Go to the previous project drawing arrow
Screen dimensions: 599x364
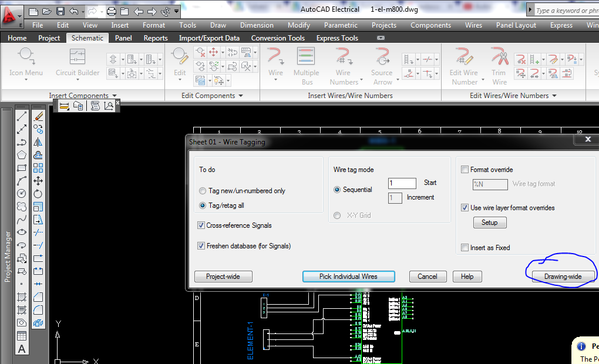click(138, 12)
